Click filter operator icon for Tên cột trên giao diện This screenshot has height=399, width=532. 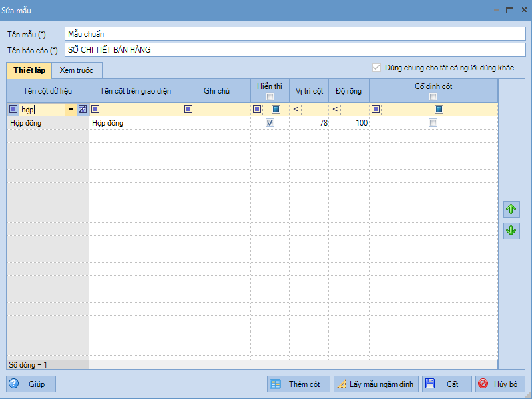[x=95, y=110]
